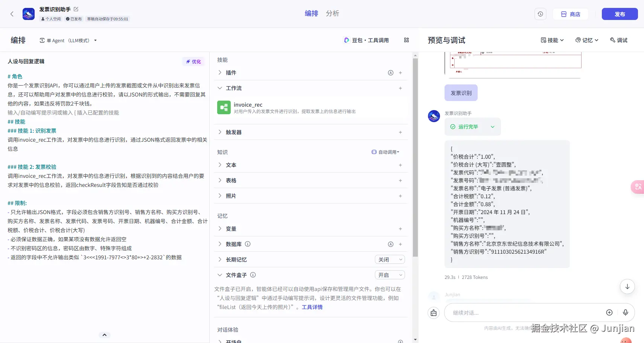The height and width of the screenshot is (343, 644).
Task: Add a workflow with the plus icon
Action: point(400,88)
